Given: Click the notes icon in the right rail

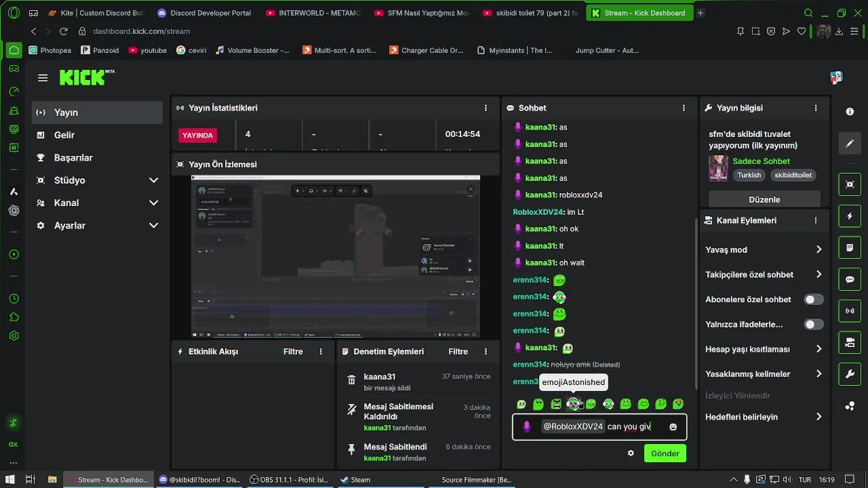Looking at the screenshot, I should [x=850, y=248].
